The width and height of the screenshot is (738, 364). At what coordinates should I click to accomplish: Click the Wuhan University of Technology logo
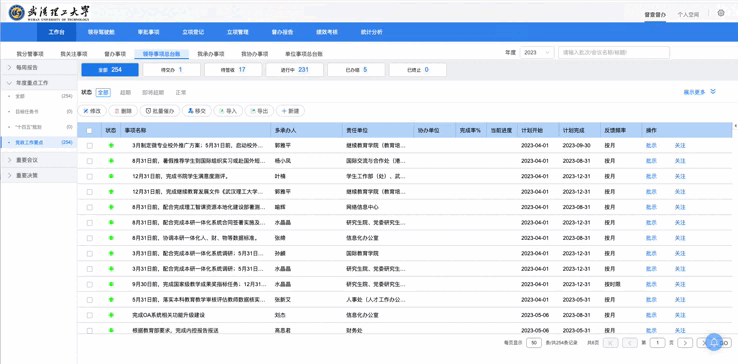click(49, 13)
